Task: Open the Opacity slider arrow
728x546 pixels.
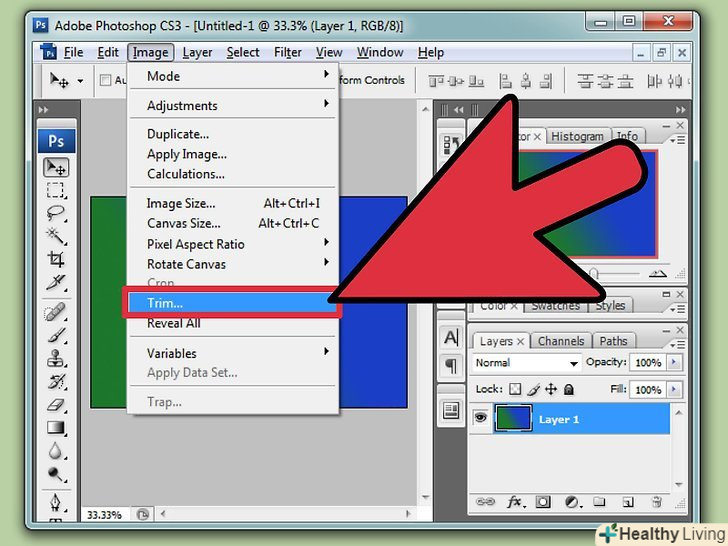Action: 675,362
